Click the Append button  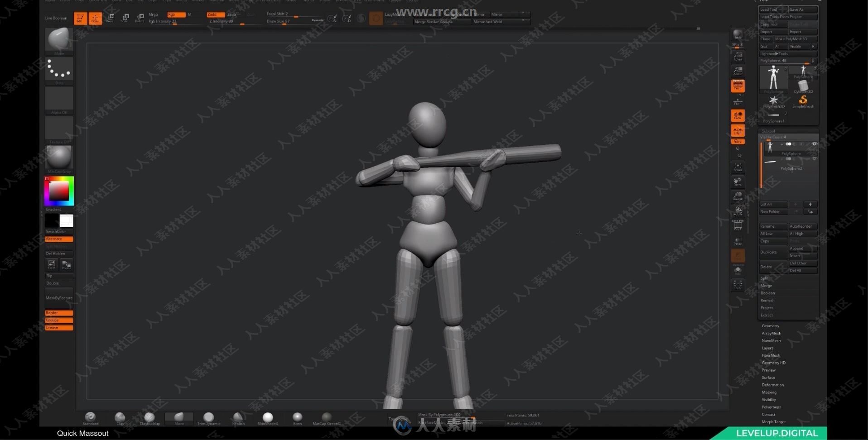click(803, 249)
